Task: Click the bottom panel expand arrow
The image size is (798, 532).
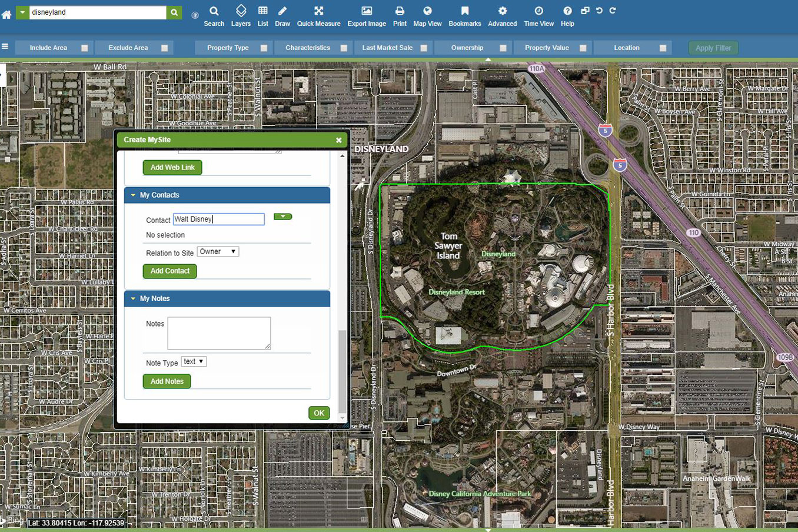Action: [488, 530]
